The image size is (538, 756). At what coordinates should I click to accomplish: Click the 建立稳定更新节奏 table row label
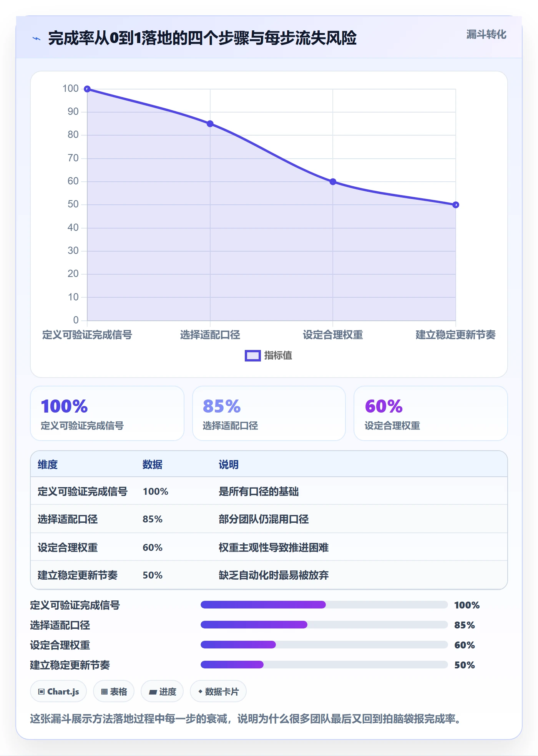[x=78, y=575]
